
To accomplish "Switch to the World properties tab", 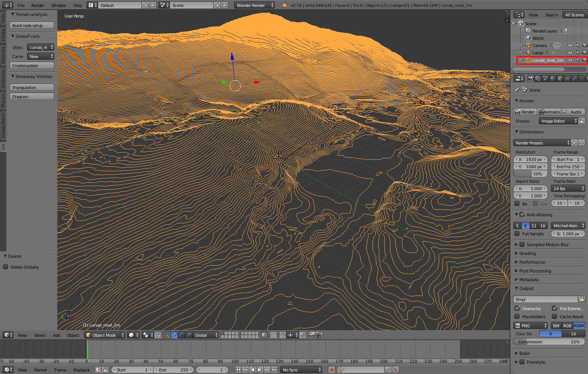I will (553, 78).
